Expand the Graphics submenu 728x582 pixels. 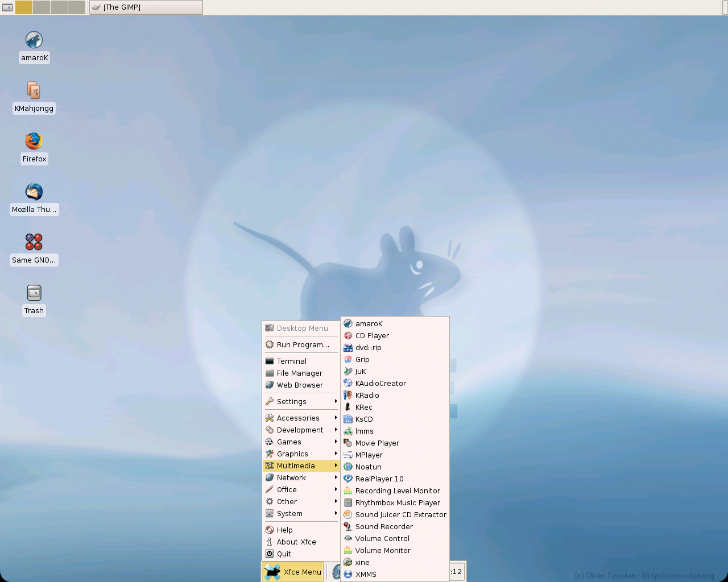point(301,454)
